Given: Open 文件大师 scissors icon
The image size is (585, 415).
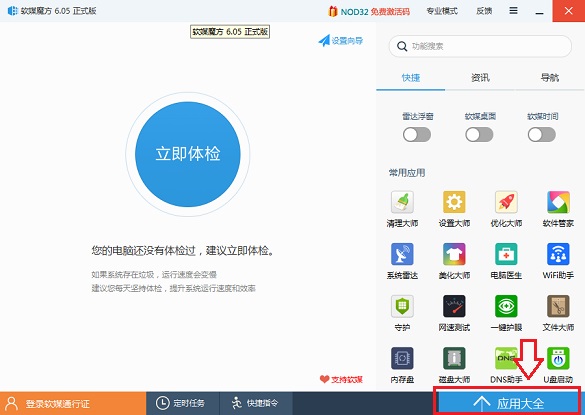Looking at the screenshot, I should pyautogui.click(x=558, y=306).
